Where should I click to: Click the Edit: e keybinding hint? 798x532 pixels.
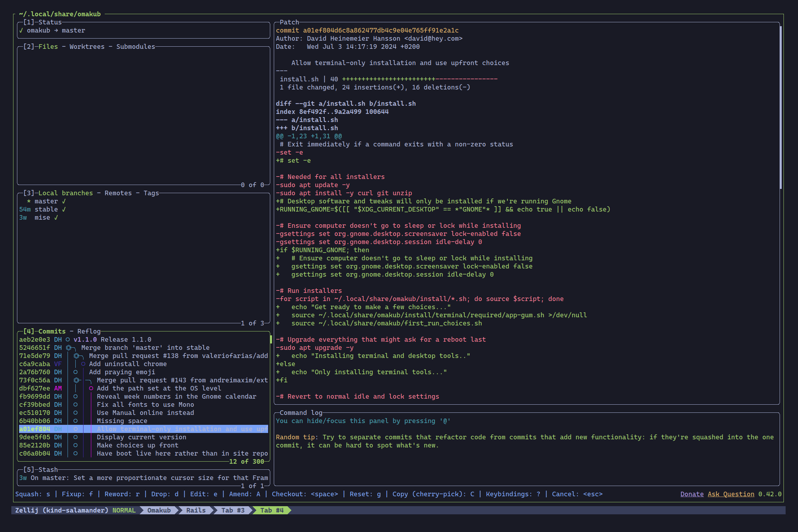coord(204,494)
